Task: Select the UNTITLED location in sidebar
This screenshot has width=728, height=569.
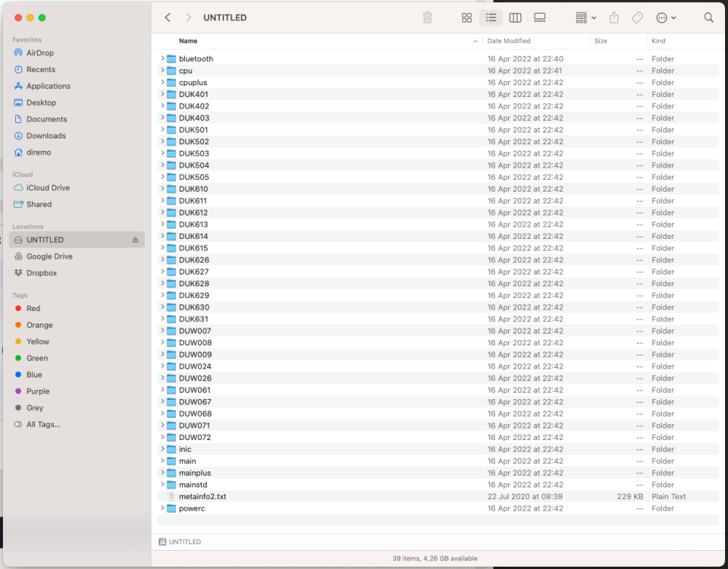Action: point(76,240)
